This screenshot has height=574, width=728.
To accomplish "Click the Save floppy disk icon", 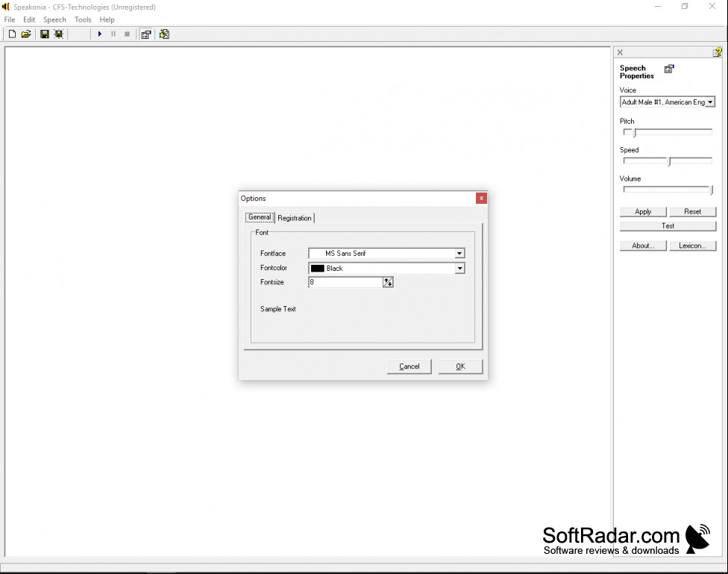I will tap(45, 34).
